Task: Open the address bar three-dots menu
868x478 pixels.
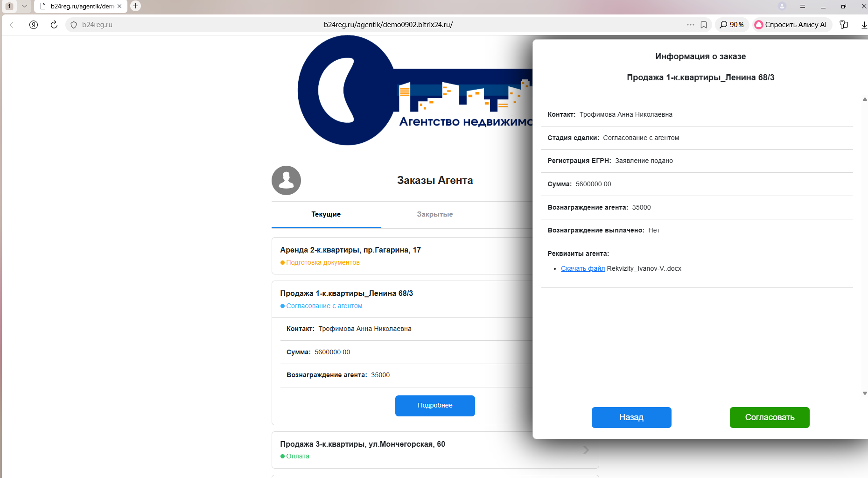Action: (x=691, y=25)
